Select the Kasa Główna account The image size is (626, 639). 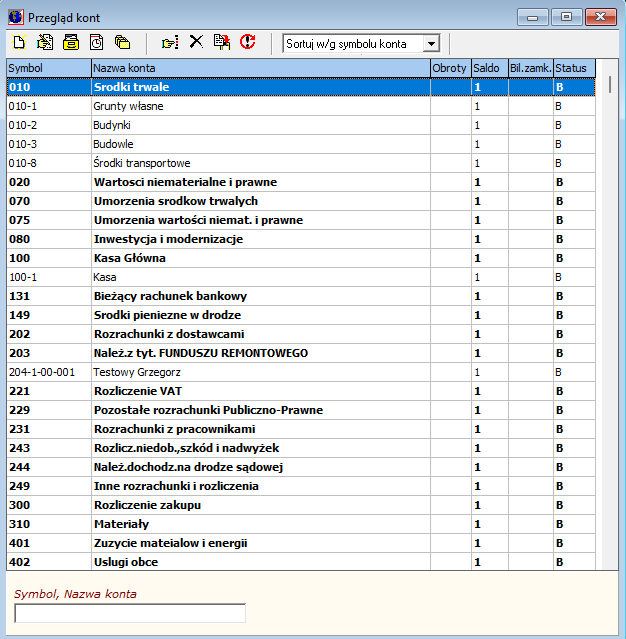(301, 258)
